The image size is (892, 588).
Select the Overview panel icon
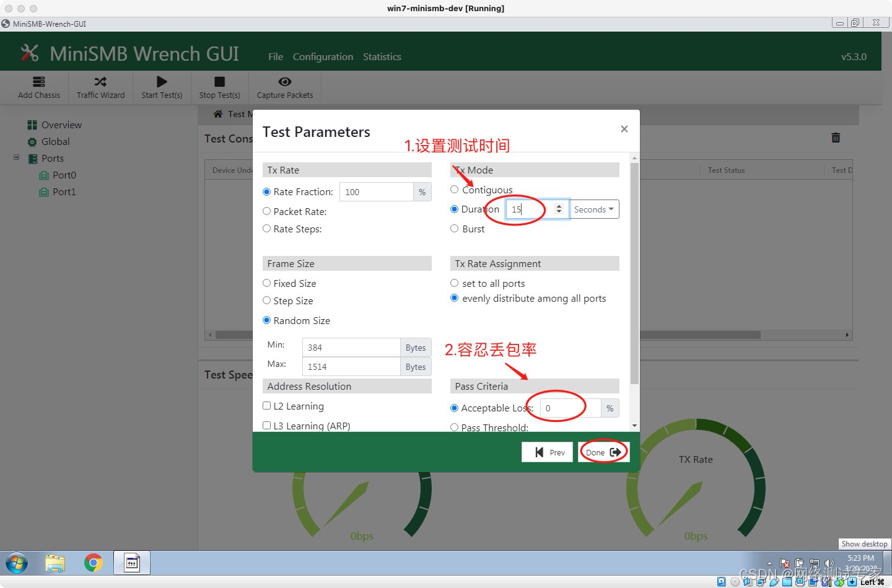point(32,125)
